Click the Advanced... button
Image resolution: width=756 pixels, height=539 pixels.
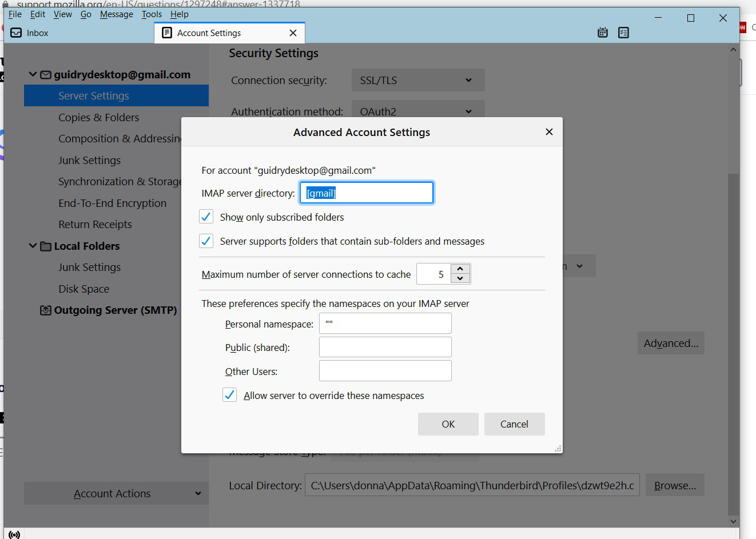[x=671, y=343]
